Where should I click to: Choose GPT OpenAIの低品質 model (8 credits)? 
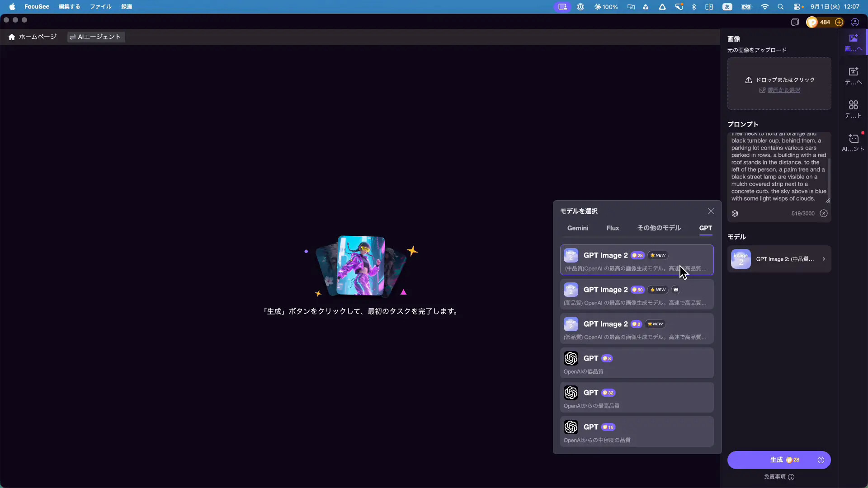click(637, 363)
